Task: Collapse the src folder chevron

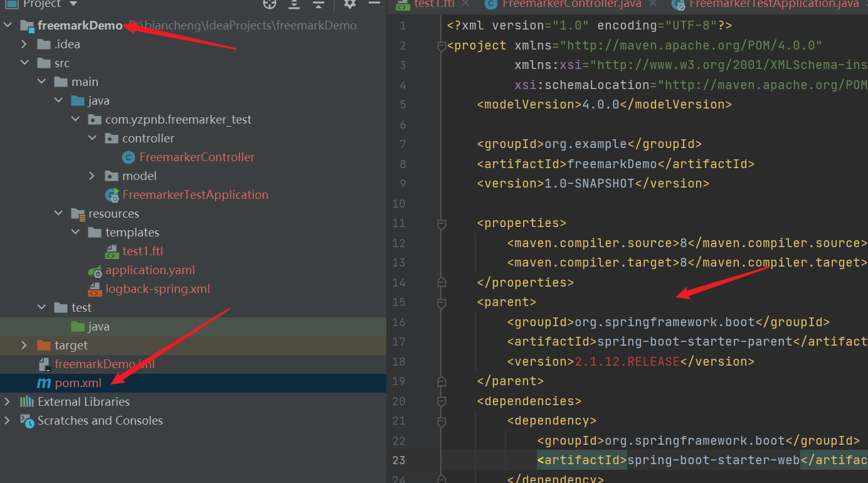Action: (24, 63)
